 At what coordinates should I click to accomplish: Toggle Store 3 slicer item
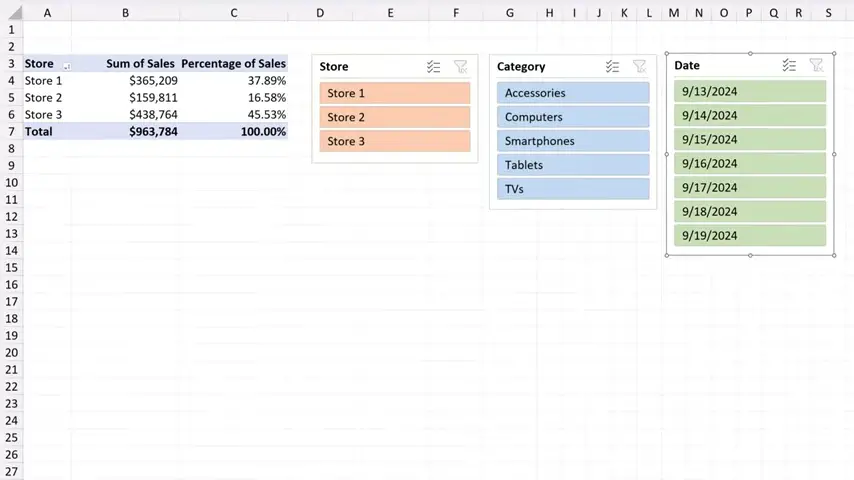click(x=395, y=141)
